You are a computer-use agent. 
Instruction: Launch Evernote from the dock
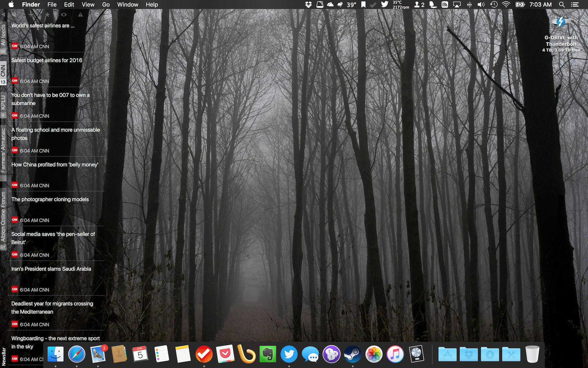[x=268, y=354]
